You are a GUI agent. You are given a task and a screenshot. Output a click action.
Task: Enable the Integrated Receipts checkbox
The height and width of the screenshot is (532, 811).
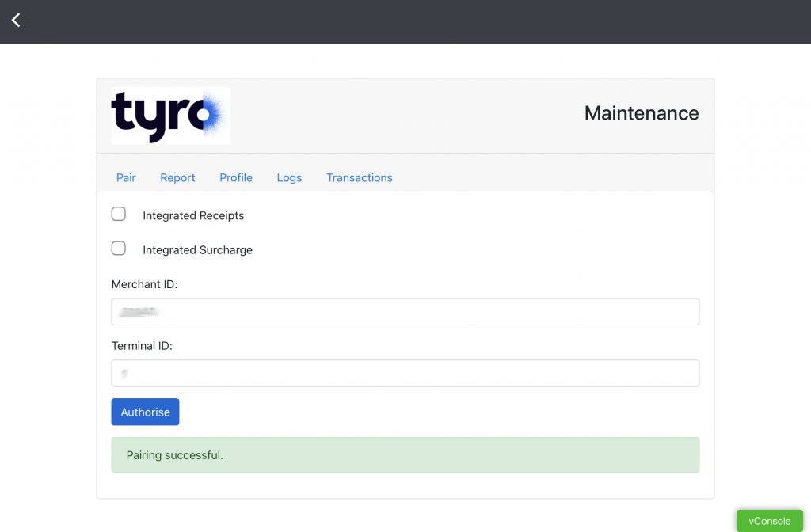[x=119, y=214]
